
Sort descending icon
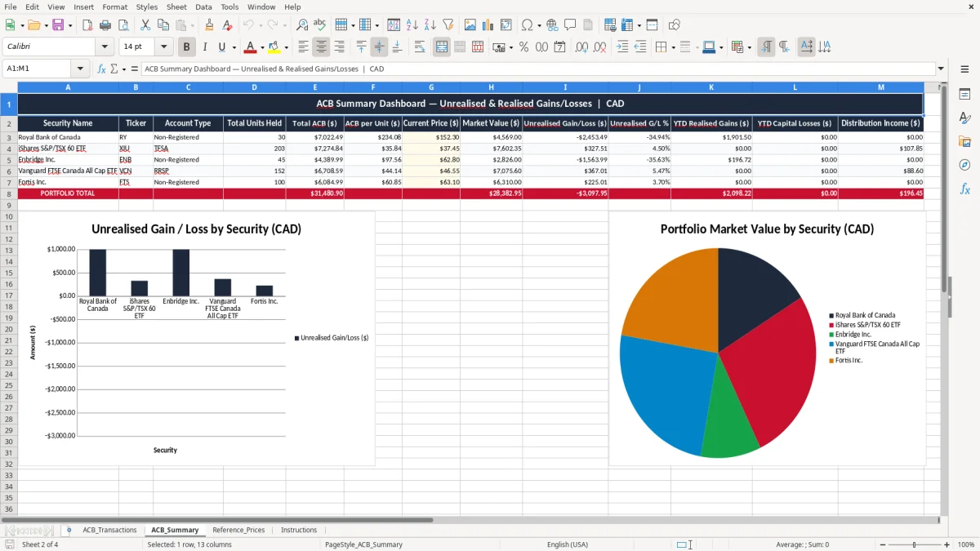click(x=430, y=25)
